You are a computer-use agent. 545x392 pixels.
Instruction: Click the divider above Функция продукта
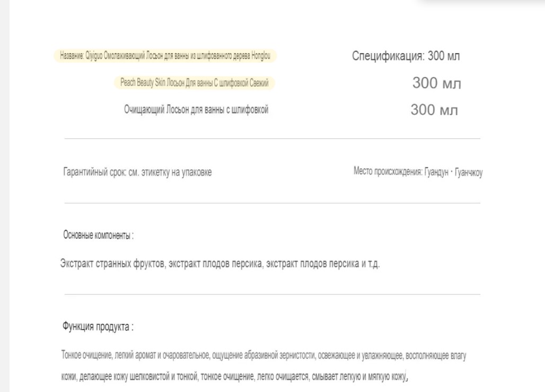pyautogui.click(x=272, y=294)
